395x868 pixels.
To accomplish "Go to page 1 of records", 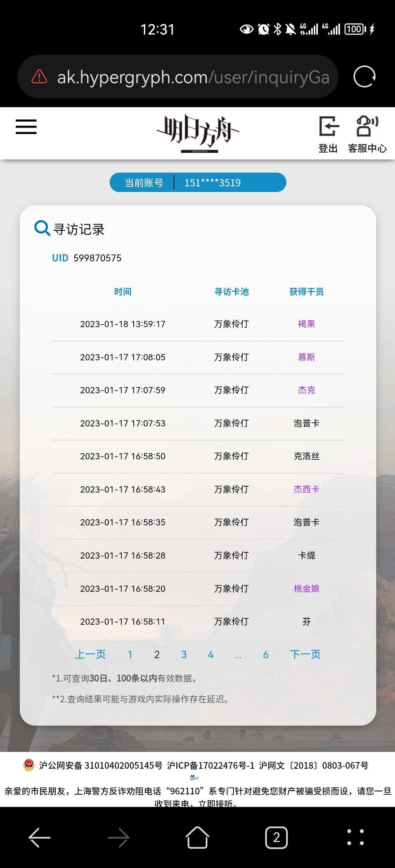I will (x=130, y=654).
